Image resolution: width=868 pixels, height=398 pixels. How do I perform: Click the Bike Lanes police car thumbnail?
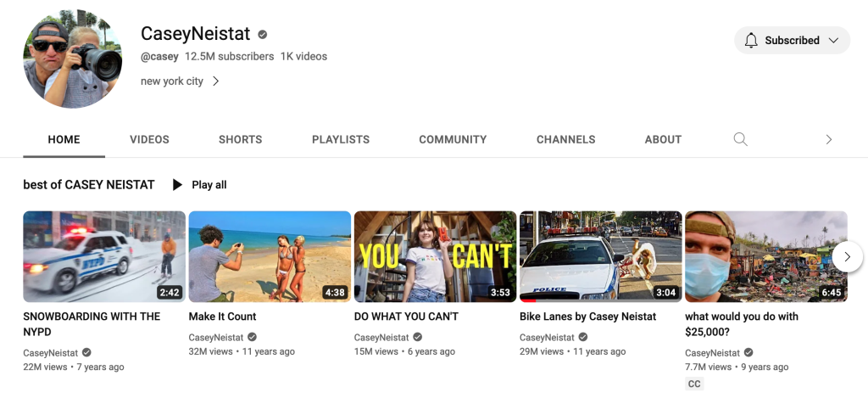tap(601, 256)
